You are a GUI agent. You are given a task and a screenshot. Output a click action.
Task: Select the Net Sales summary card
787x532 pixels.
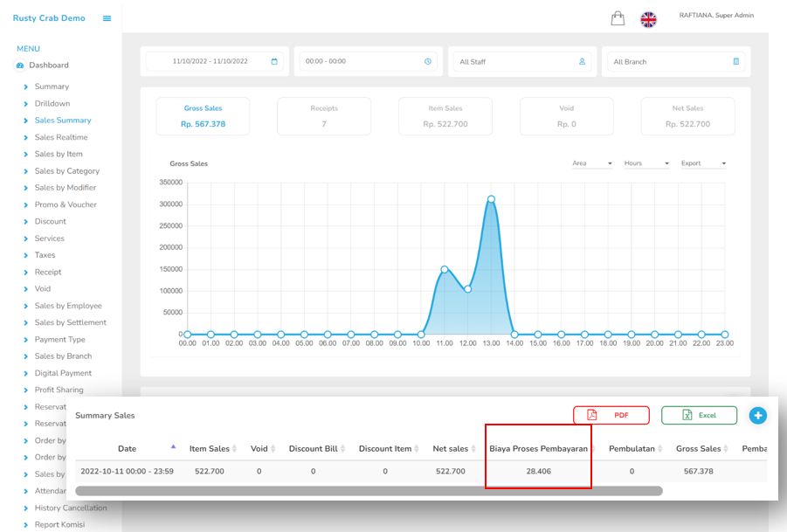687,116
